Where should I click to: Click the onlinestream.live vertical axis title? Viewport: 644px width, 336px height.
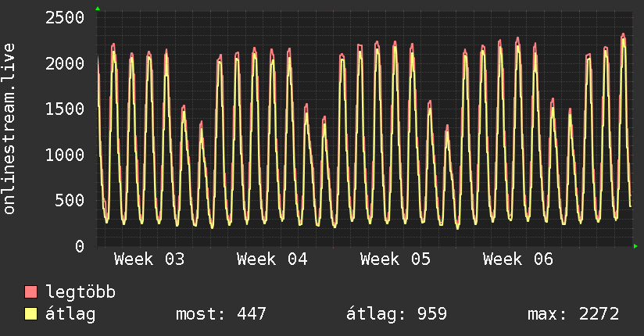coord(9,130)
